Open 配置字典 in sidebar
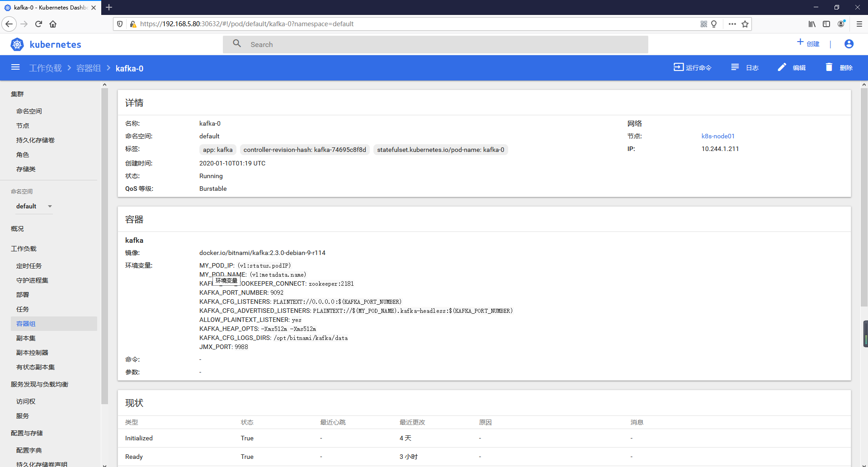The image size is (868, 467). 29,450
